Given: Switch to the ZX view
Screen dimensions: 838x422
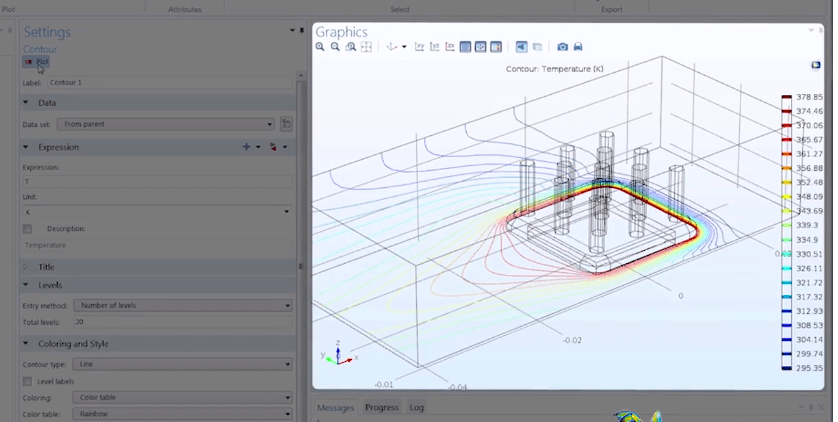Looking at the screenshot, I should (x=450, y=47).
